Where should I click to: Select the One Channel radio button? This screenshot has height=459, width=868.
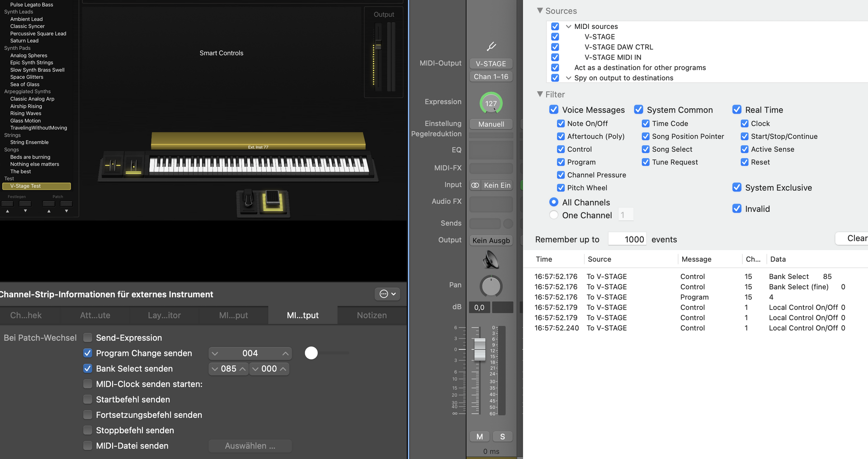pos(554,215)
